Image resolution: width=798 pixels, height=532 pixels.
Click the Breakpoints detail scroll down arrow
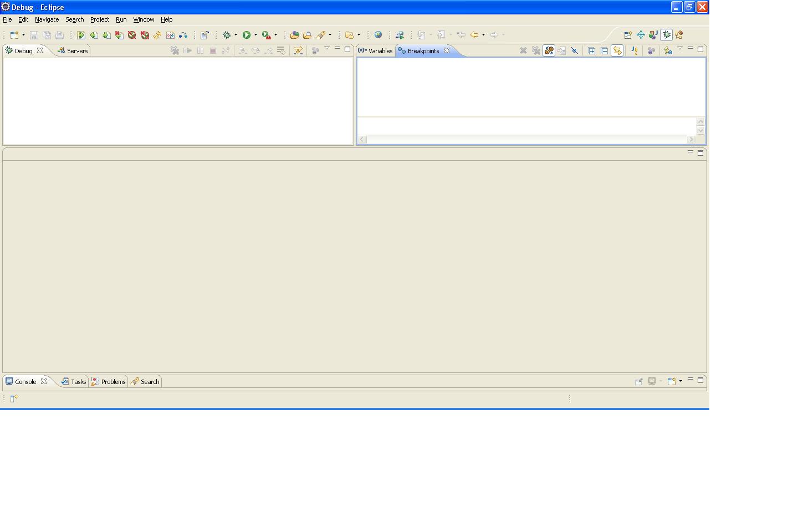tap(700, 131)
